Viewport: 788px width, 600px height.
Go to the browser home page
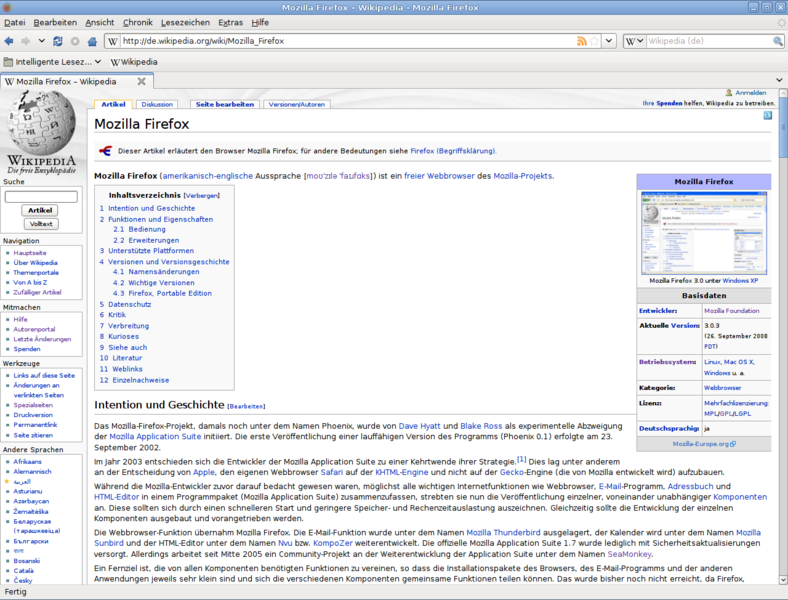coord(93,41)
